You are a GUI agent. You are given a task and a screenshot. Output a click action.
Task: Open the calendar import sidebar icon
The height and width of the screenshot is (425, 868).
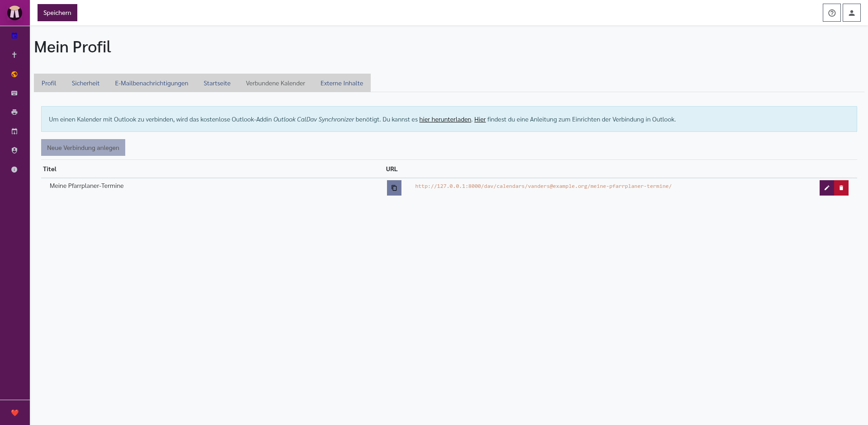(x=14, y=131)
